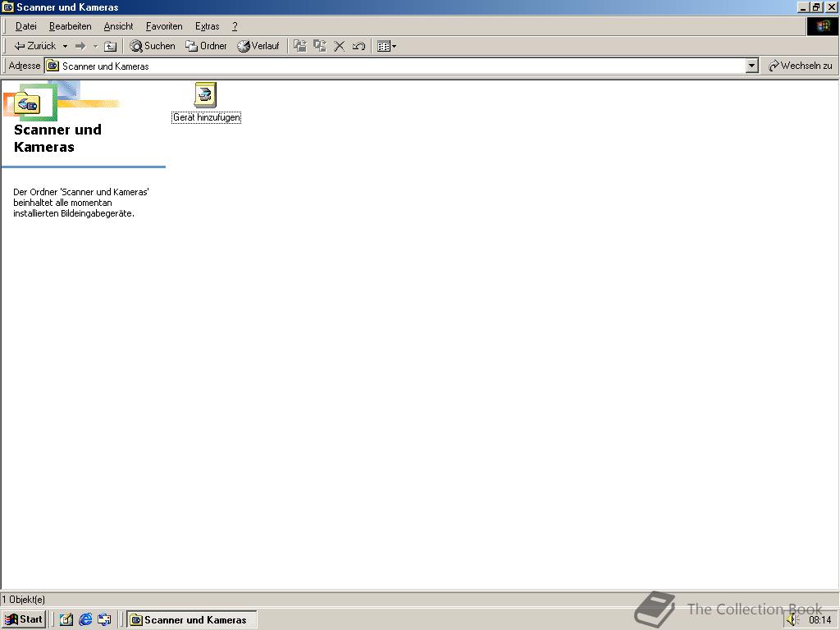
Task: Click the Start button
Action: tap(24, 619)
